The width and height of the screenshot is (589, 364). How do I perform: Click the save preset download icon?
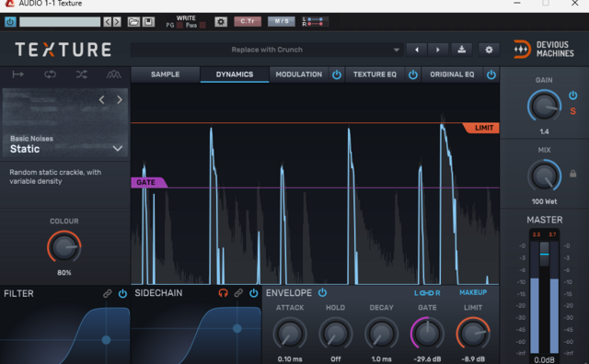(x=462, y=50)
